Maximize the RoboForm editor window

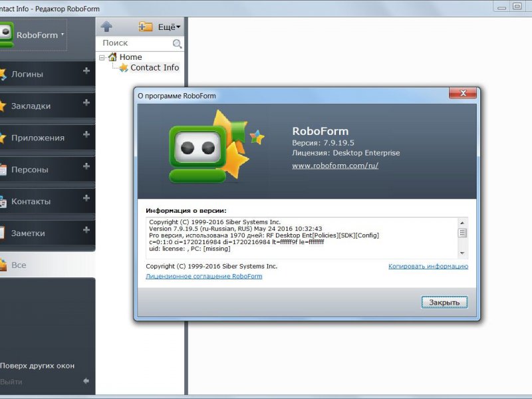coord(517,6)
